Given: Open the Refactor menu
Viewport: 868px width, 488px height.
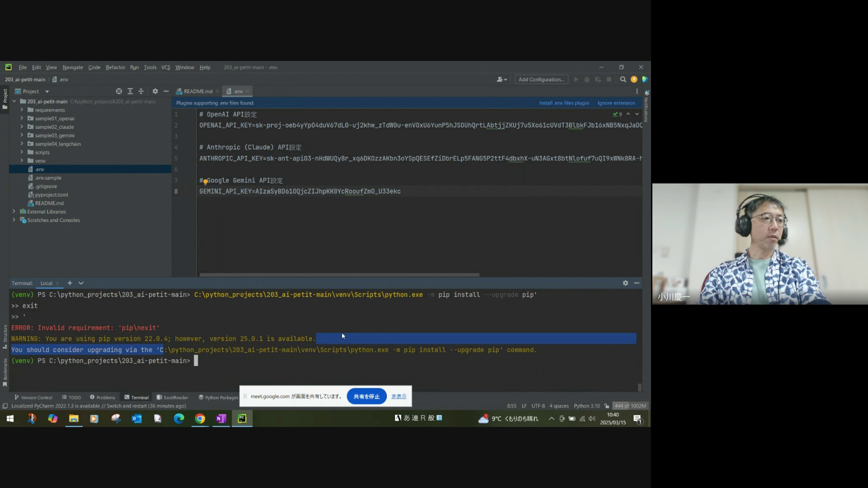Looking at the screenshot, I should point(115,67).
